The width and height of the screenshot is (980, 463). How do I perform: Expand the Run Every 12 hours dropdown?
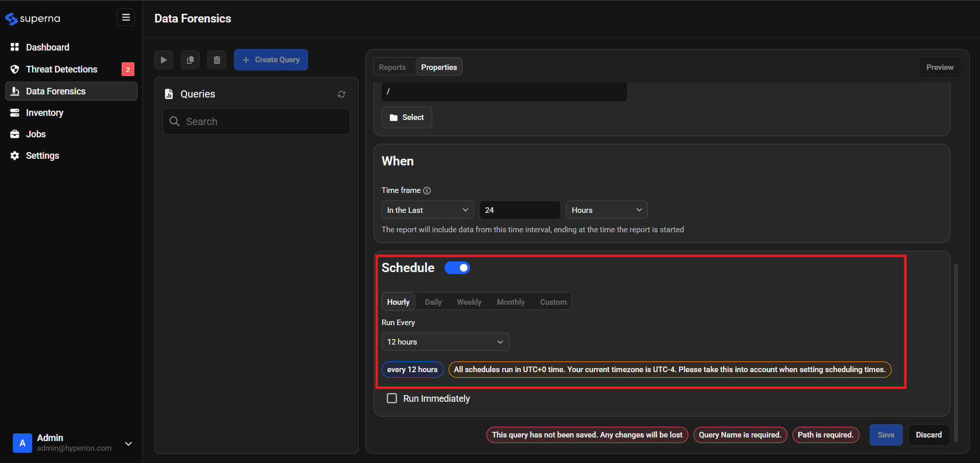pyautogui.click(x=445, y=342)
